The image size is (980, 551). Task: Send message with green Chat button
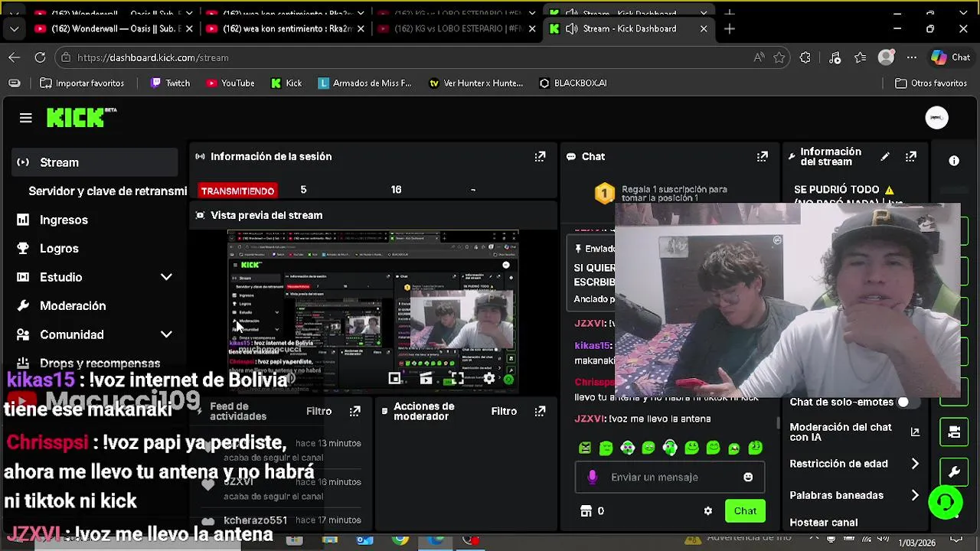click(745, 511)
